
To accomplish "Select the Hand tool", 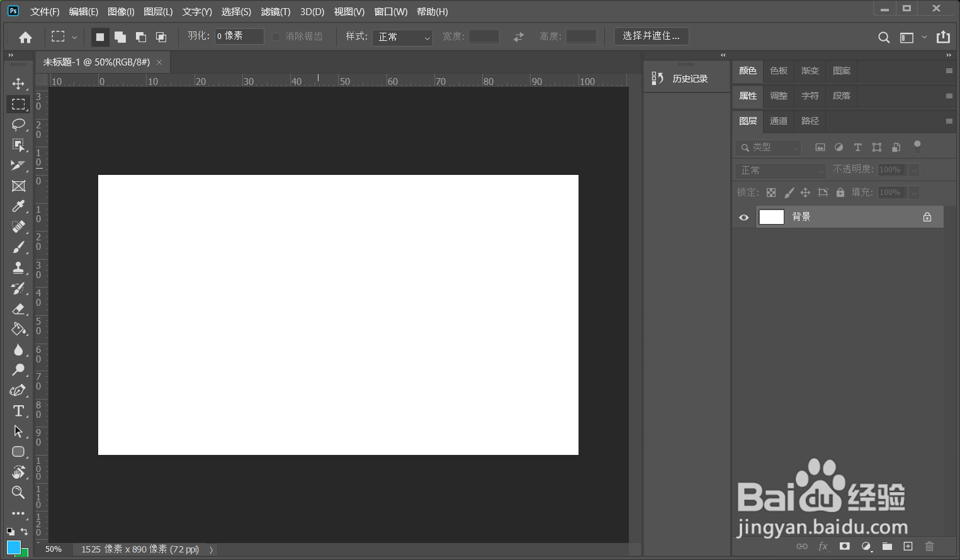I will (18, 472).
